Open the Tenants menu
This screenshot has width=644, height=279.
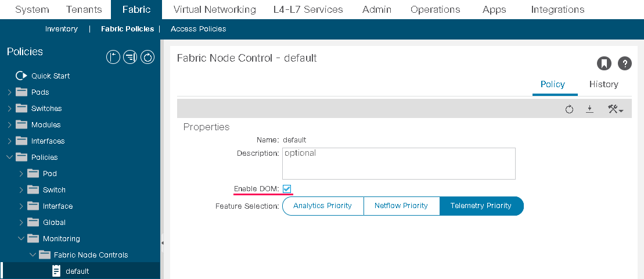[84, 9]
